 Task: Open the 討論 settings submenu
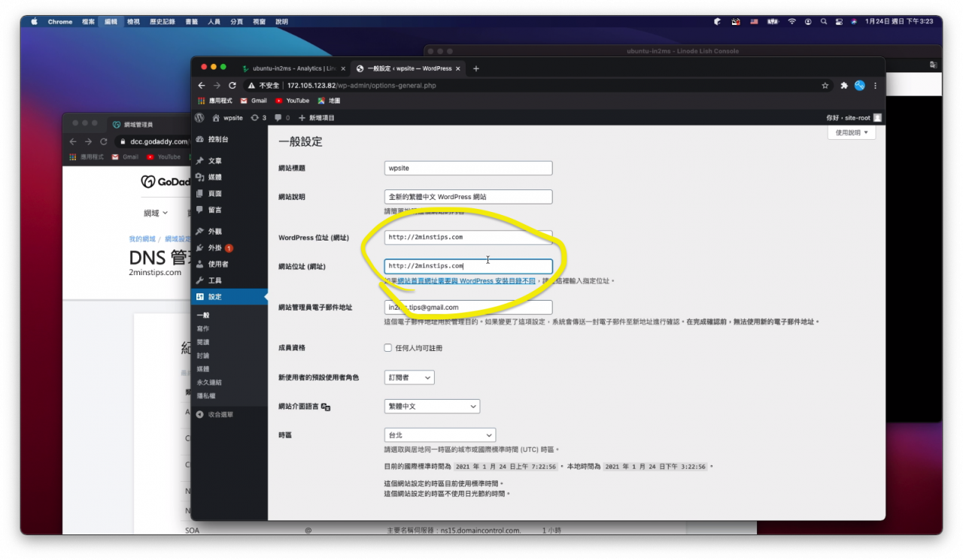click(x=203, y=356)
